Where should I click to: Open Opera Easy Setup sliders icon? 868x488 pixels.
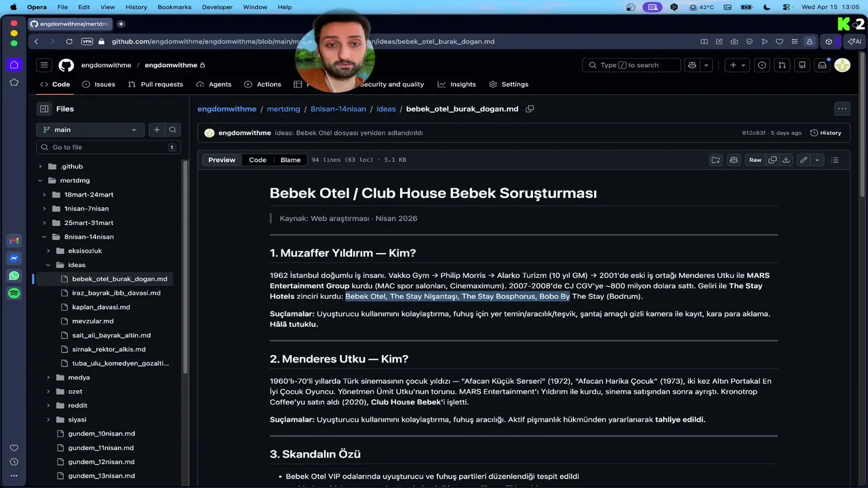click(x=795, y=41)
